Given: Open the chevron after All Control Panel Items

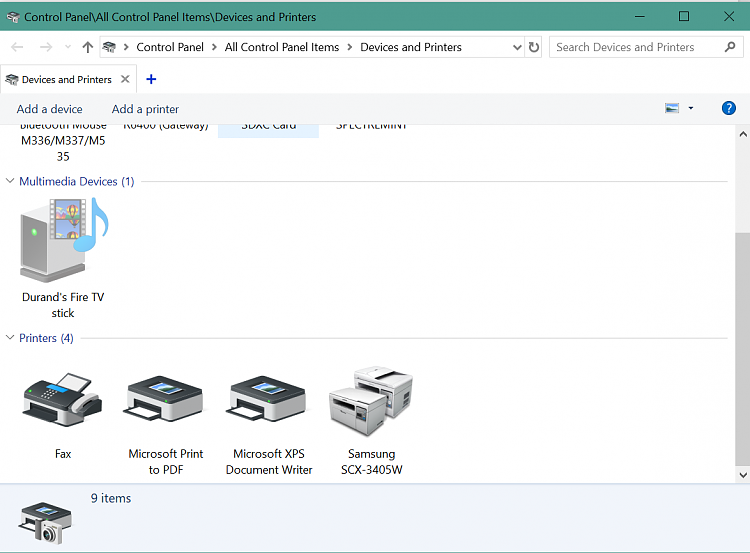Looking at the screenshot, I should click(x=350, y=47).
